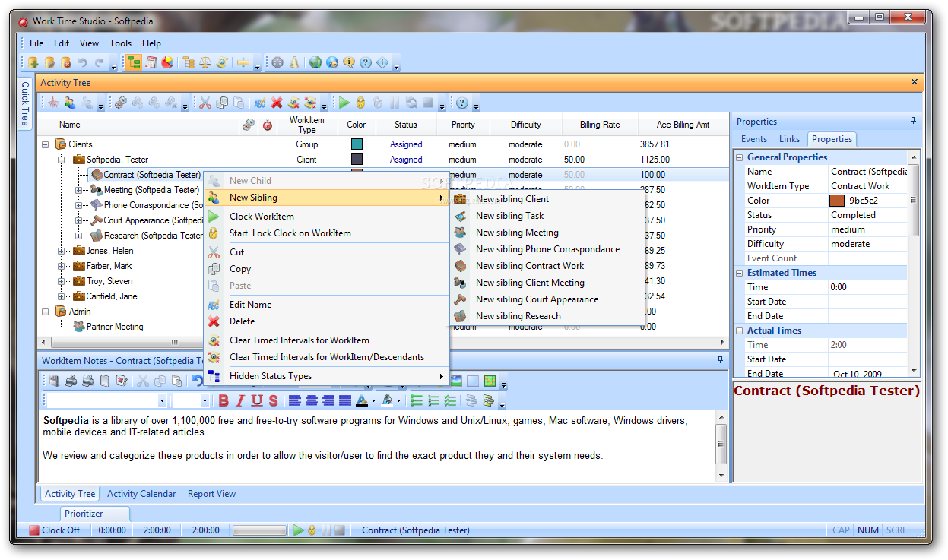Open the Tools menu
948x560 pixels.
pyautogui.click(x=120, y=43)
